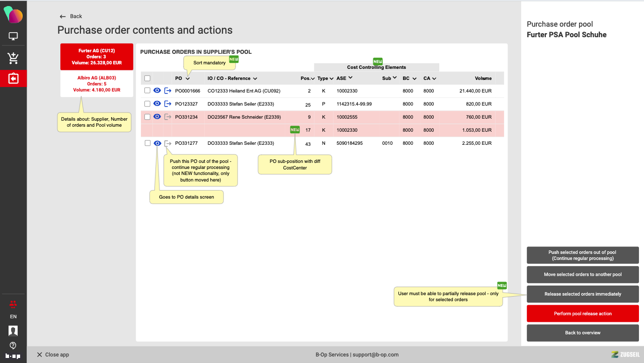644x363 pixels.
Task: Open the user profile sidebar icon
Action: click(13, 330)
